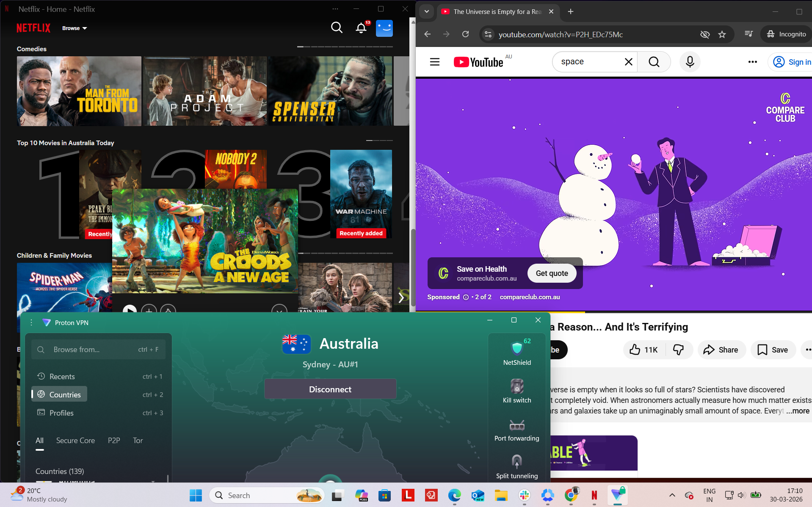
Task: Click Disconnect in Proton VPN
Action: tap(330, 389)
